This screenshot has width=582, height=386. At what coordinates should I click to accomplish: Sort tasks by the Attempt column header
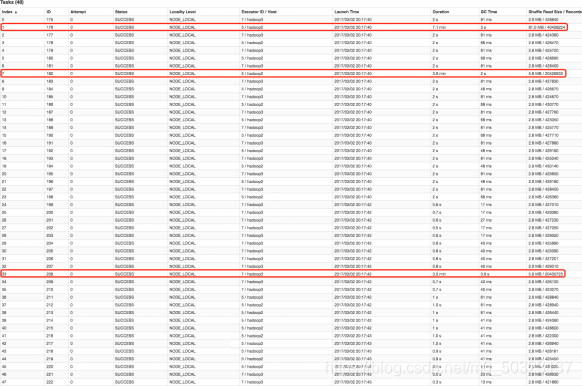78,12
